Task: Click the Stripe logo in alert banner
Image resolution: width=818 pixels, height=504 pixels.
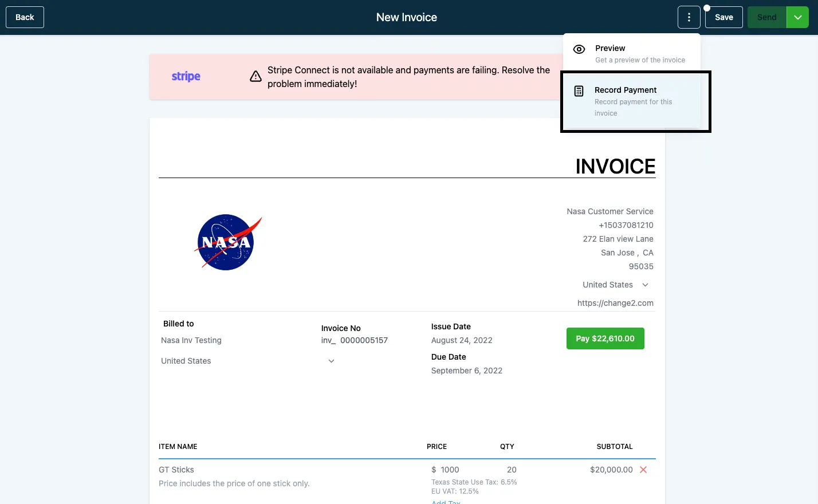Action: [186, 77]
